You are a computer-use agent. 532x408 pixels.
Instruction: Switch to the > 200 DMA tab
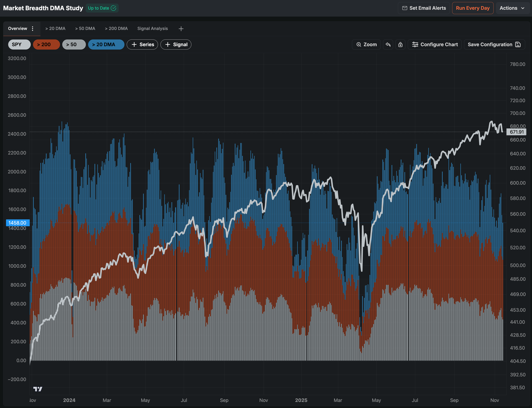point(116,29)
